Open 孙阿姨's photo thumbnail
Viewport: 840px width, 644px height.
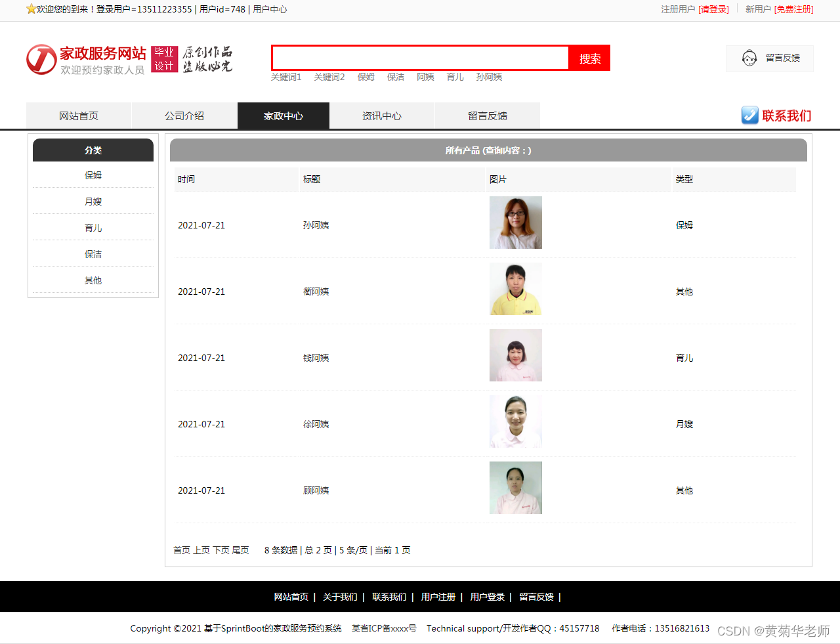pos(515,223)
